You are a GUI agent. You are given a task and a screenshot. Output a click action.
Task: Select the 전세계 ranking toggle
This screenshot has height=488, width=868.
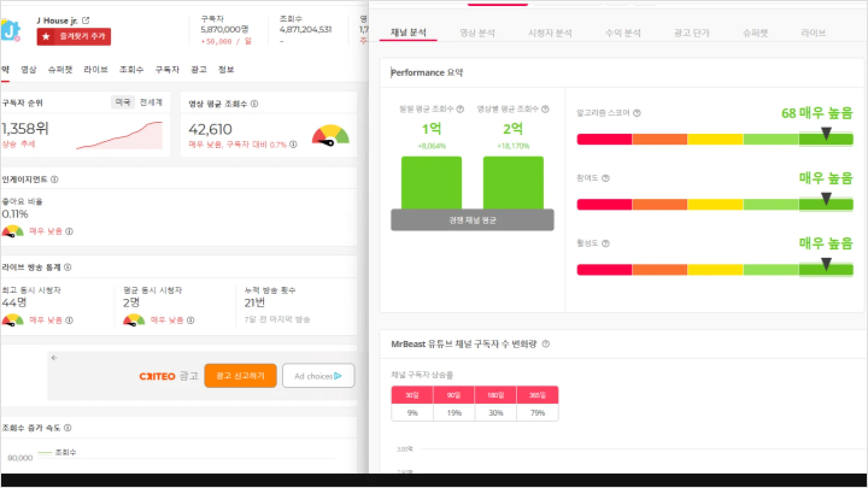click(151, 102)
